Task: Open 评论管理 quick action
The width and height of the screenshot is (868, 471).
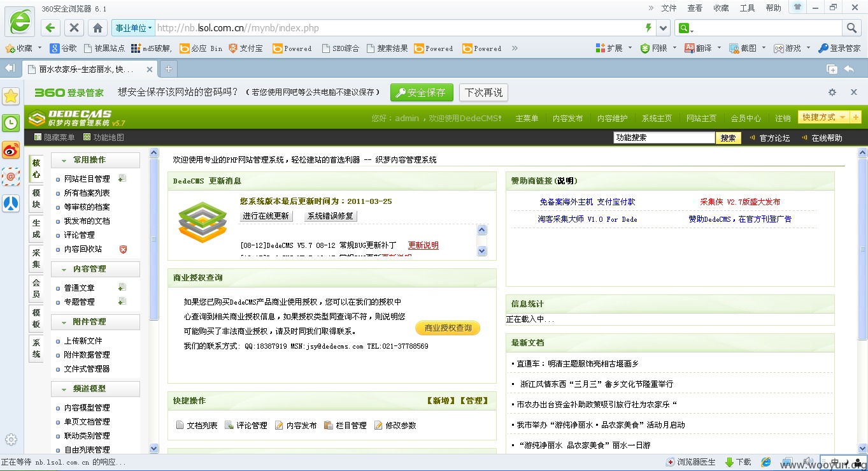Action: 246,425
